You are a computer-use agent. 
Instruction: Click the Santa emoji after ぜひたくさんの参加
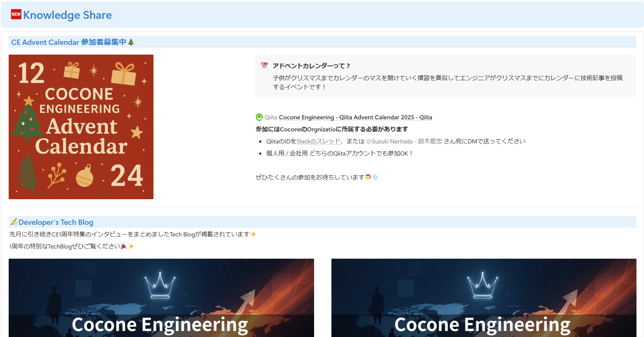[x=368, y=177]
